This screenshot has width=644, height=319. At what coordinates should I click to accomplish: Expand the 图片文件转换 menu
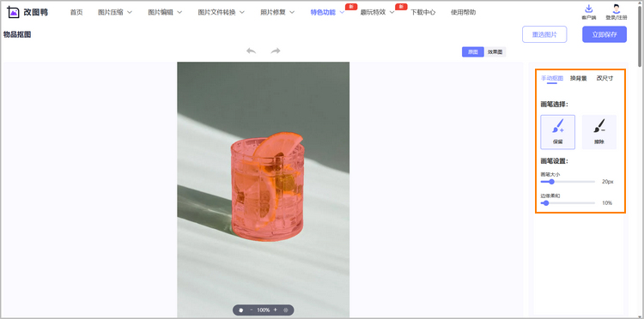221,12
